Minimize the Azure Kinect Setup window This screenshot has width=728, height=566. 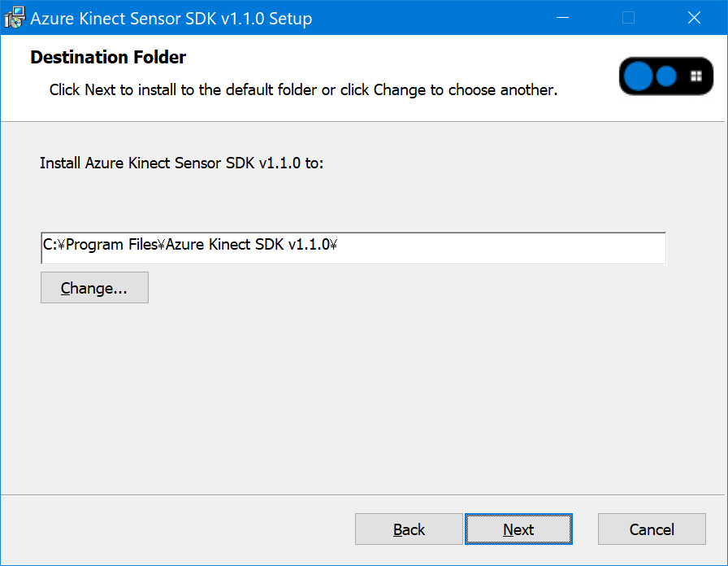pyautogui.click(x=562, y=17)
